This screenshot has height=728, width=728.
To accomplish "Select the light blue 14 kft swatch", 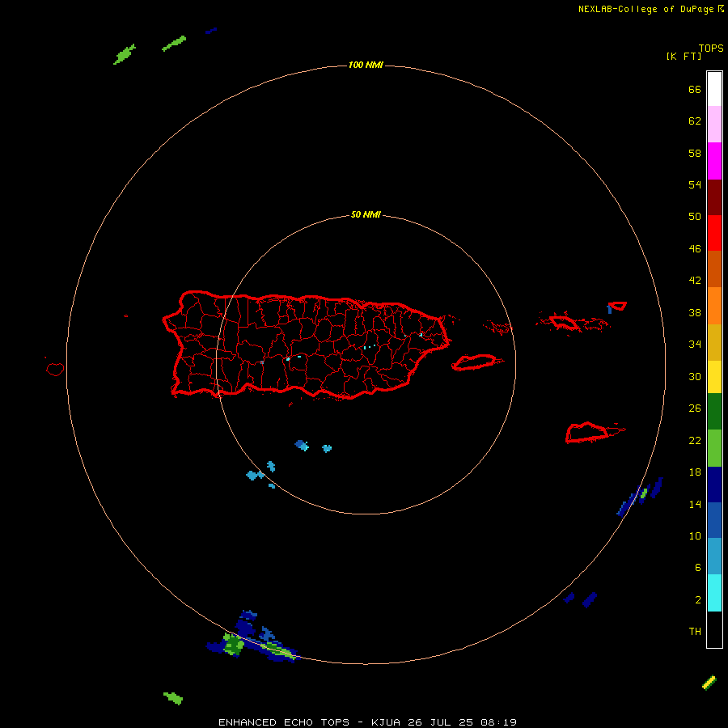I will pyautogui.click(x=714, y=556).
